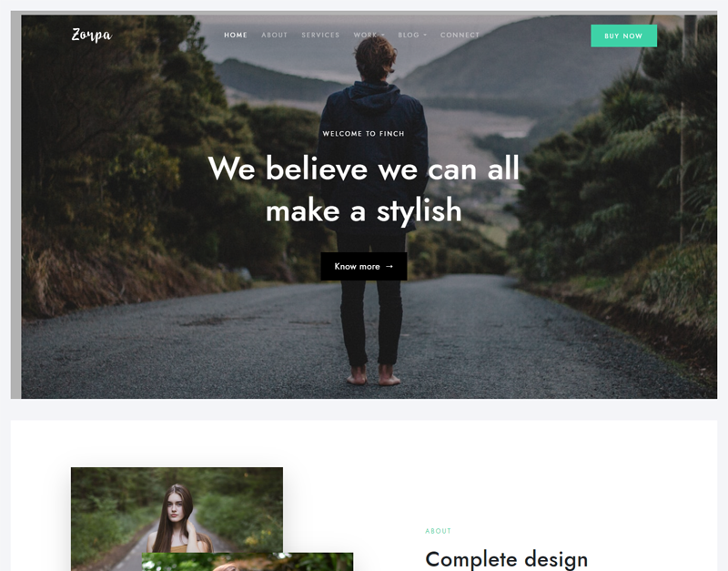This screenshot has height=571, width=728.
Task: Open the ABOUT nav link
Action: pos(274,35)
